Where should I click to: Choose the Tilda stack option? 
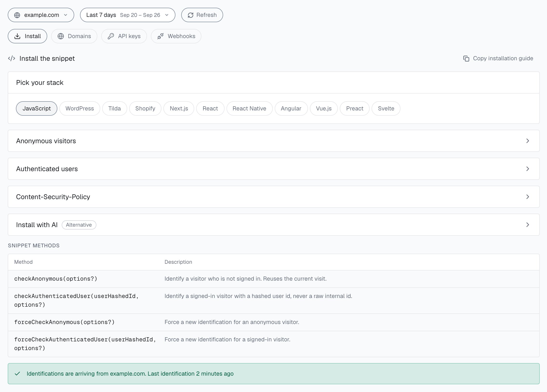coord(114,108)
